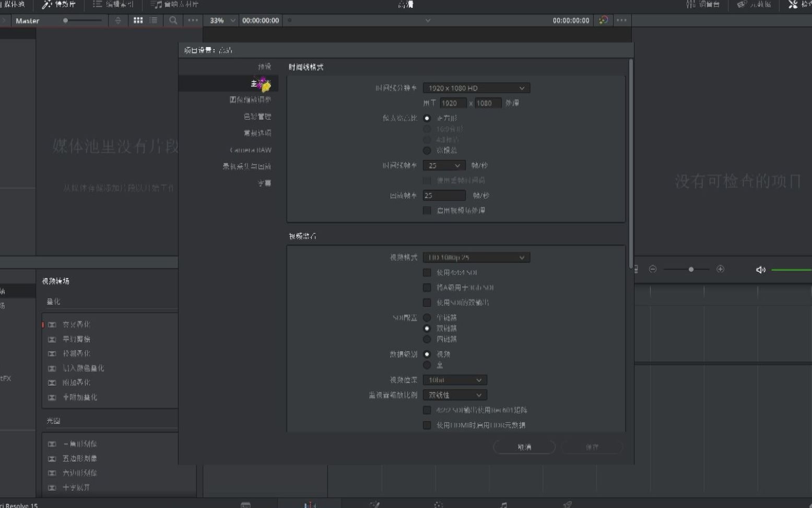Open viewer zoom 33% dropdown
Viewport: 812px width, 508px height.
[x=222, y=20]
